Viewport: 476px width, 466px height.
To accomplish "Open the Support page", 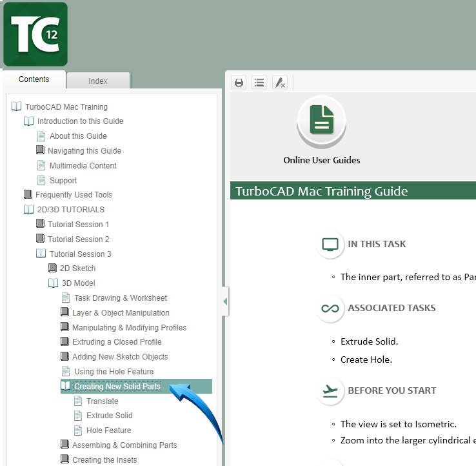I will [63, 181].
